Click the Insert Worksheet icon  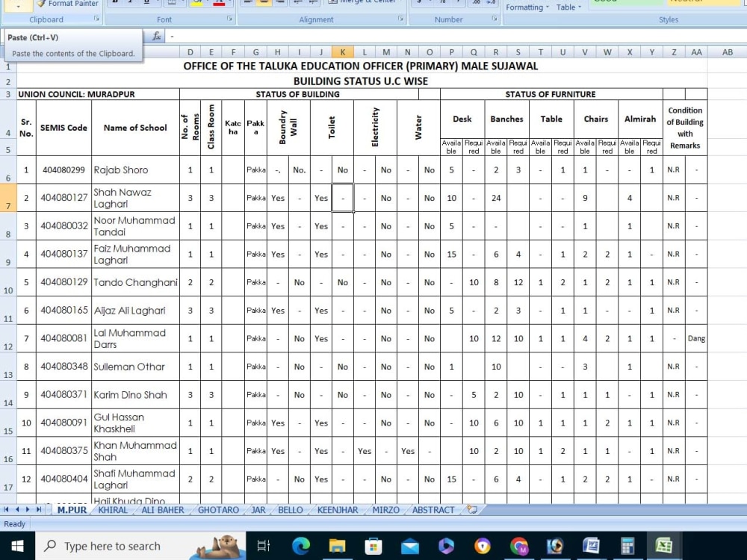[471, 509]
